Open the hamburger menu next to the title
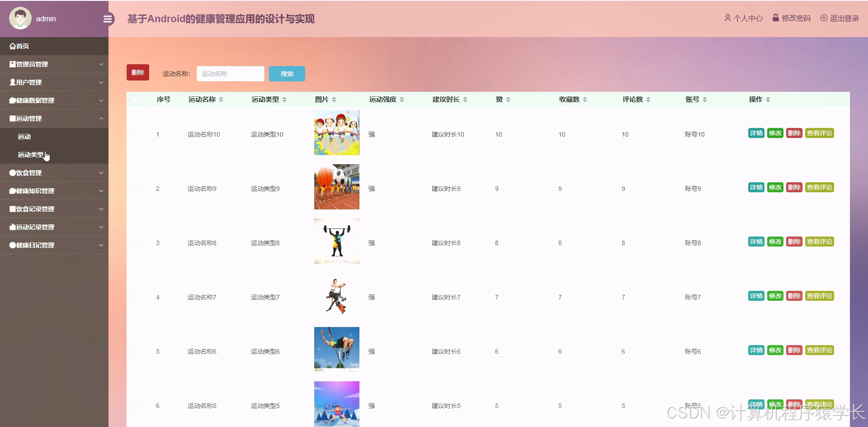The width and height of the screenshot is (868, 427). [x=108, y=19]
